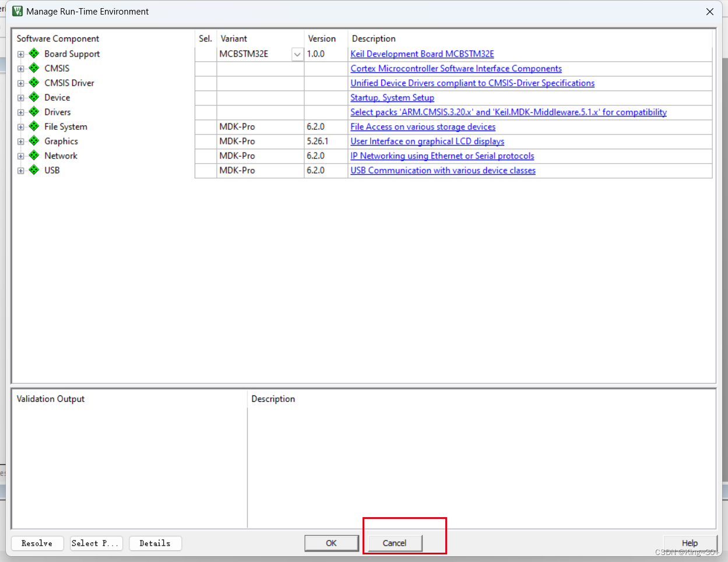Confirm with the OK button

[331, 543]
